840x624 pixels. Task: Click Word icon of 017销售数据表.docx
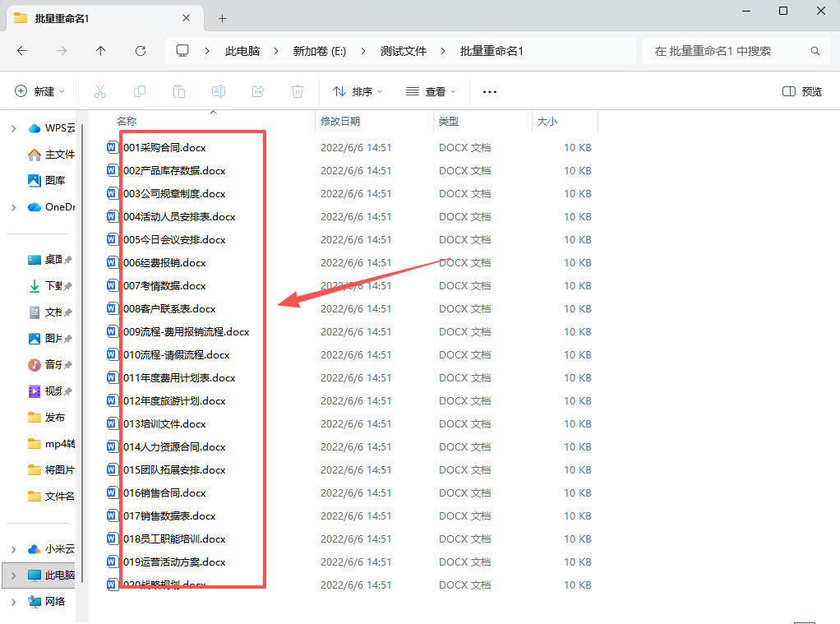coord(112,516)
